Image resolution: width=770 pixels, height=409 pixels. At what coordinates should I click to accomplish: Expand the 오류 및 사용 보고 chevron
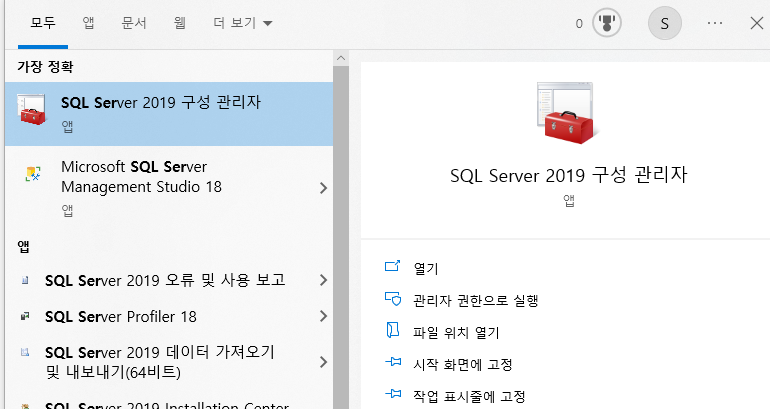point(323,280)
